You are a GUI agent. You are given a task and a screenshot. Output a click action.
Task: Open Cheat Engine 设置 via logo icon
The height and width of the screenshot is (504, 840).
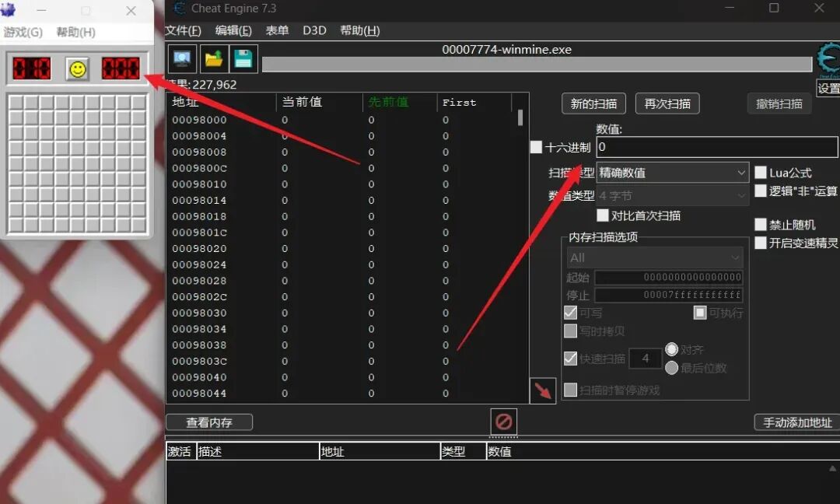828,58
